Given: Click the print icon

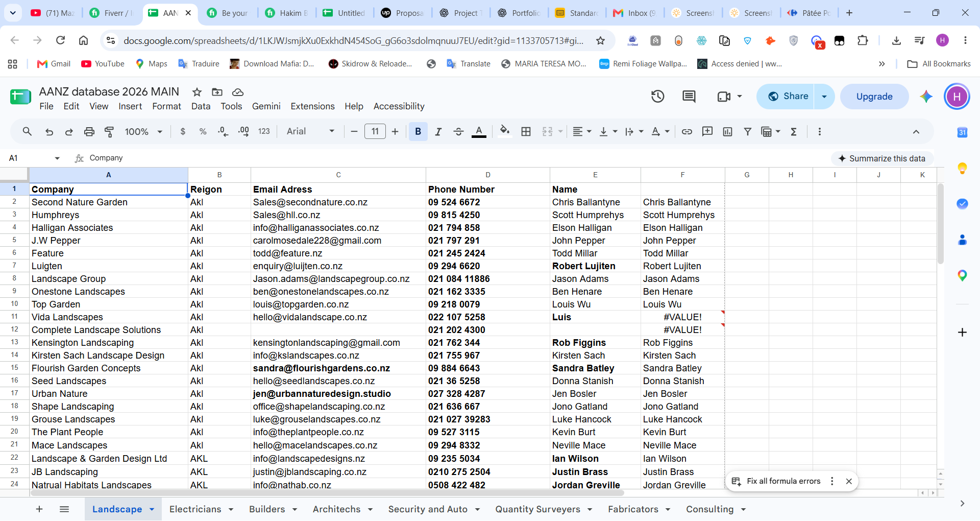Looking at the screenshot, I should pyautogui.click(x=89, y=132).
